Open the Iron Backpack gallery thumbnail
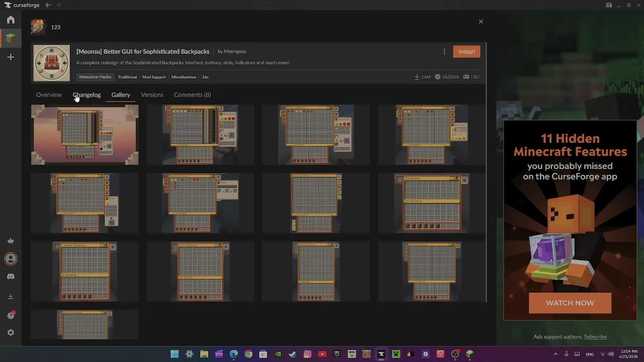Viewport: 644px width, 362px height. coord(200,271)
